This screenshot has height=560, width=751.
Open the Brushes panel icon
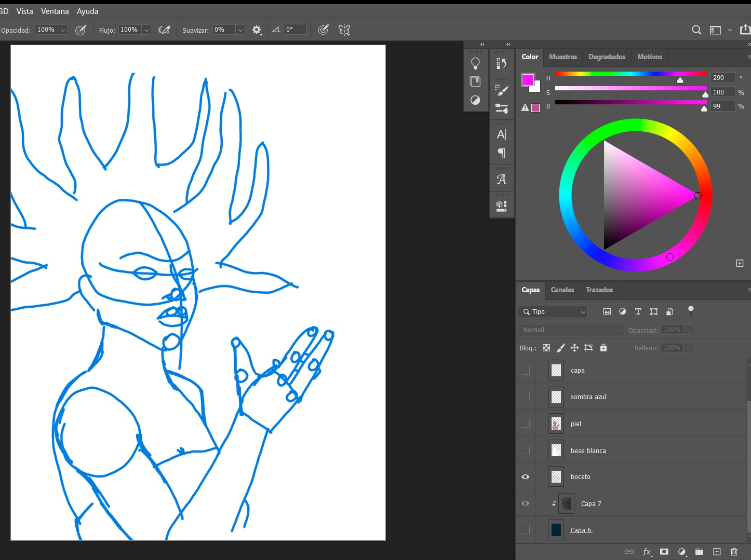[501, 90]
